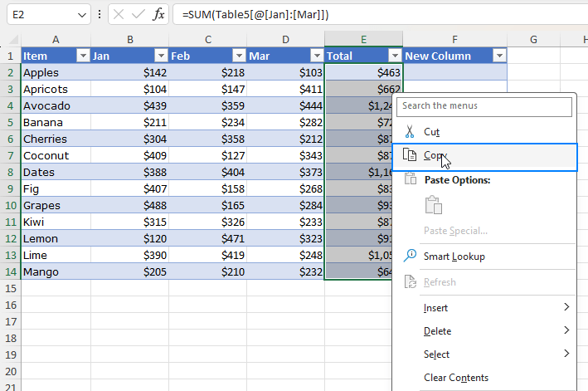
Task: Expand the Insert submenu arrow
Action: (566, 307)
